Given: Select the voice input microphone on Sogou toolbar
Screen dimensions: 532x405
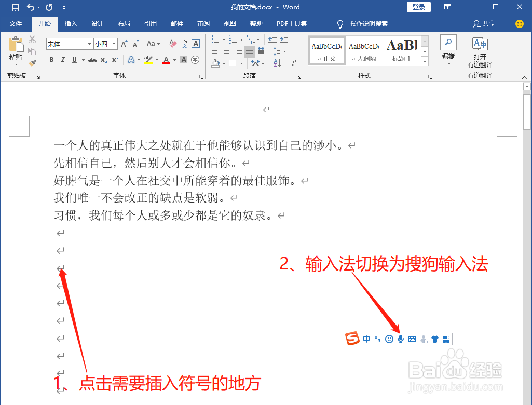Looking at the screenshot, I should point(400,339).
